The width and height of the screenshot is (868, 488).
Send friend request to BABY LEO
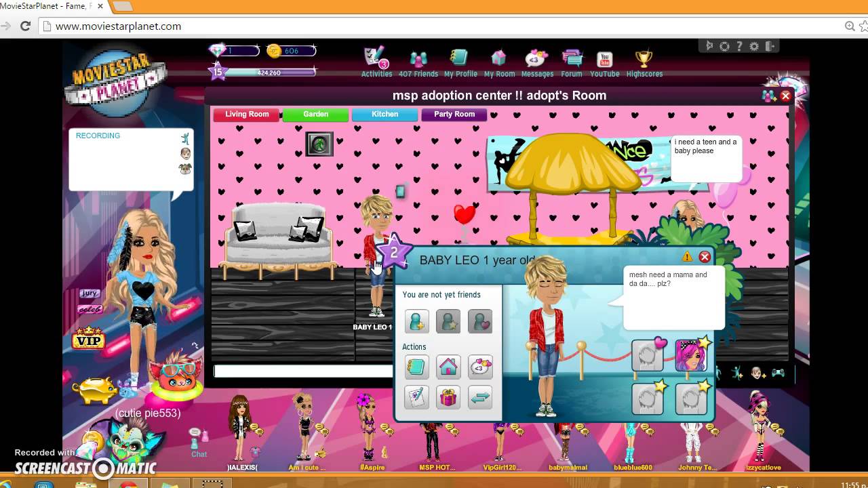(416, 321)
